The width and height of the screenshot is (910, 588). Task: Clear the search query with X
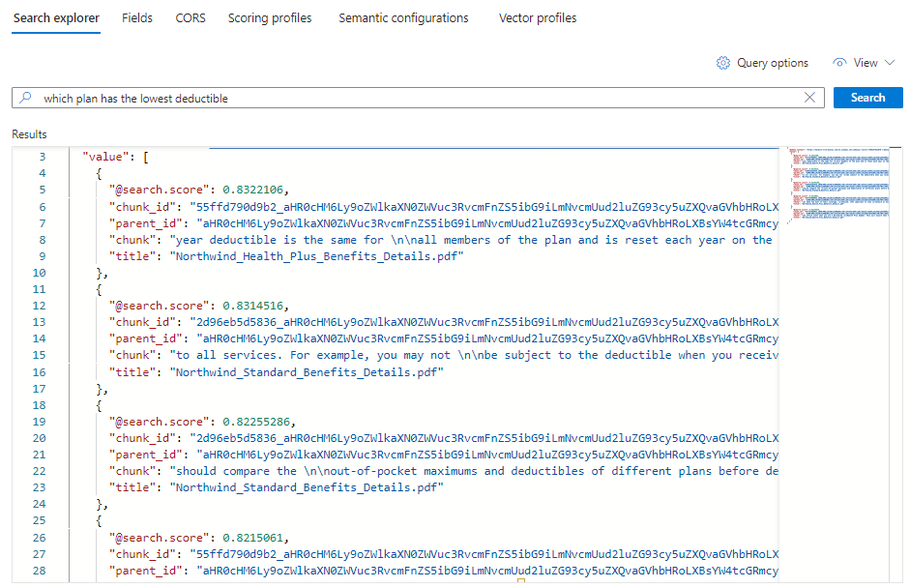(x=809, y=98)
